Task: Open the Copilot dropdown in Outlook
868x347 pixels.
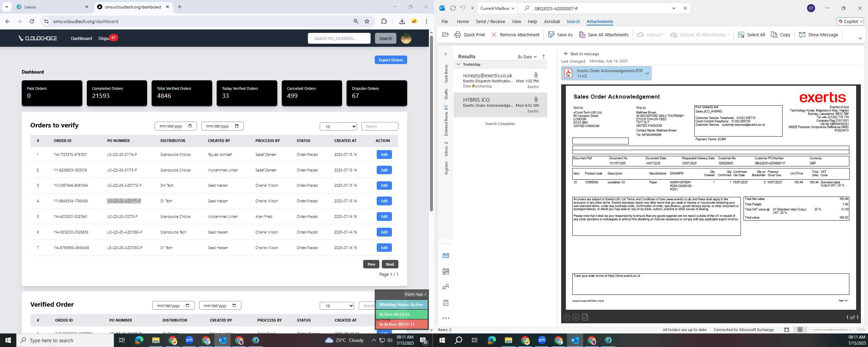Action: click(850, 21)
